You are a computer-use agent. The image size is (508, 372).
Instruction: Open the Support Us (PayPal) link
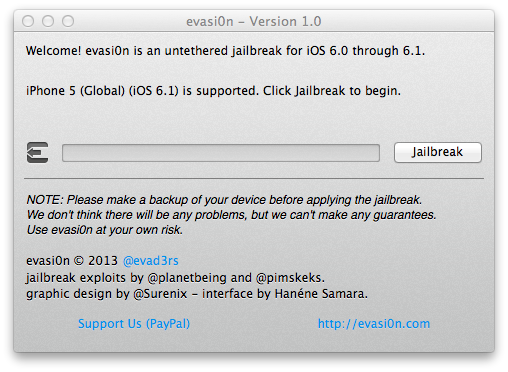[134, 324]
